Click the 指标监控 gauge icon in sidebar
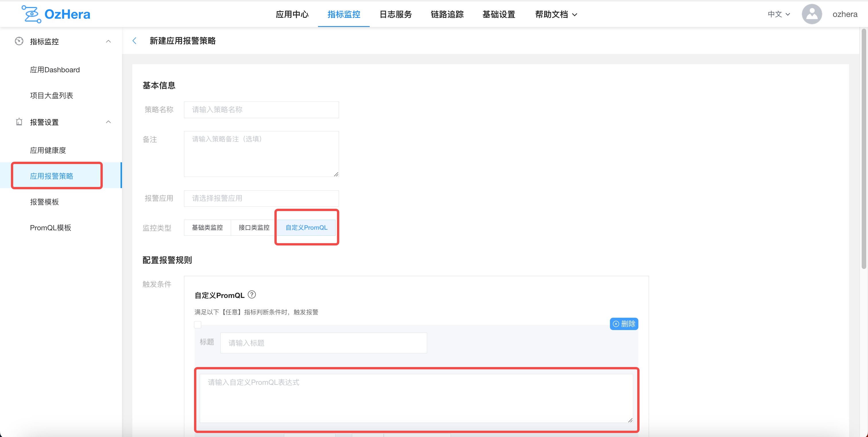Screen dimensions: 868x437 pos(19,41)
